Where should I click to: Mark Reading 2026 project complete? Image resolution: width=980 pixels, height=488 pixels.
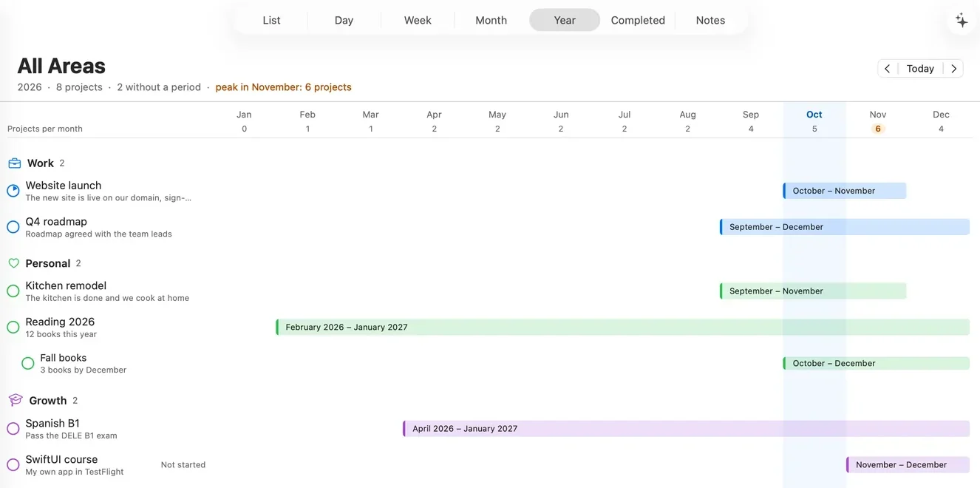tap(13, 327)
